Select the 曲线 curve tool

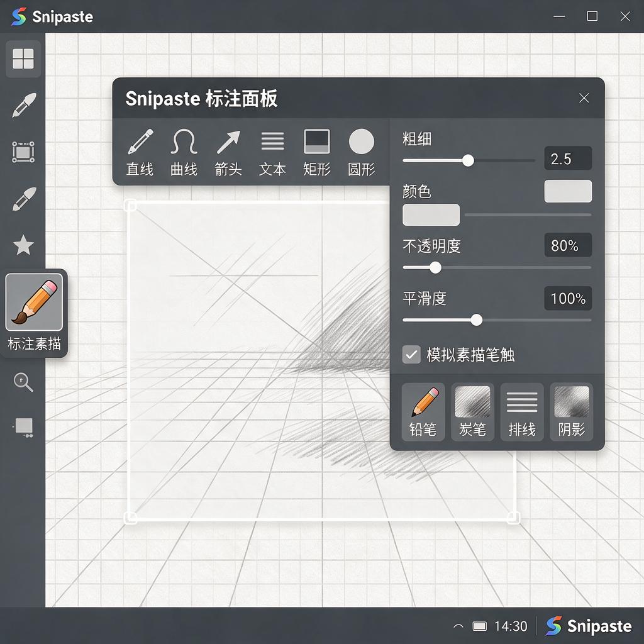click(x=184, y=152)
